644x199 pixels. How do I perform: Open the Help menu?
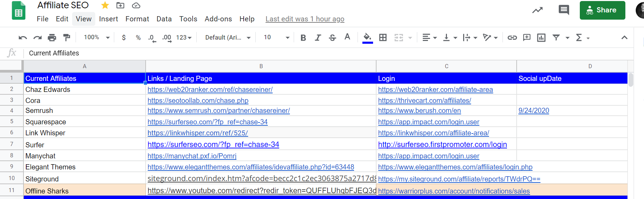[247, 19]
